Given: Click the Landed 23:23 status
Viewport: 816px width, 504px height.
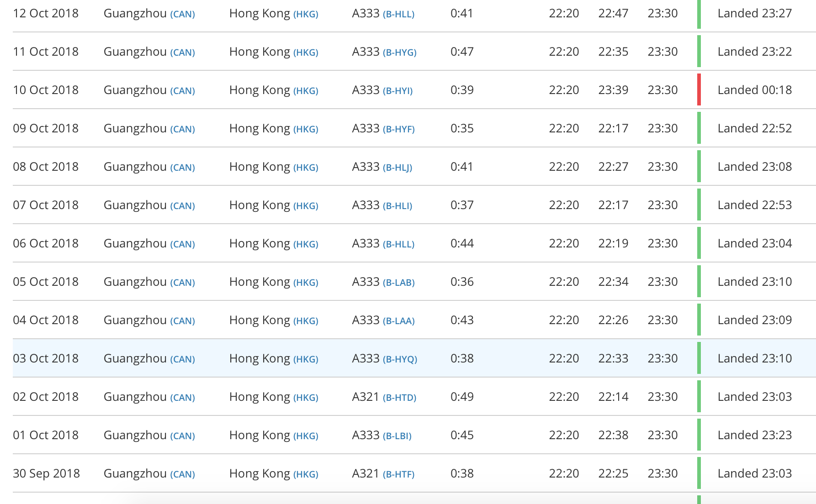Looking at the screenshot, I should (755, 435).
